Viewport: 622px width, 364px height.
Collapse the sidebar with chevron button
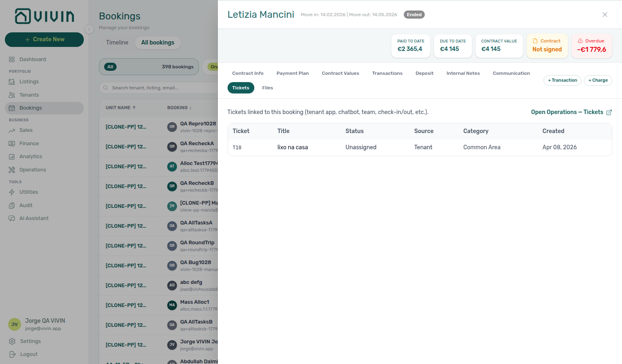89,29
